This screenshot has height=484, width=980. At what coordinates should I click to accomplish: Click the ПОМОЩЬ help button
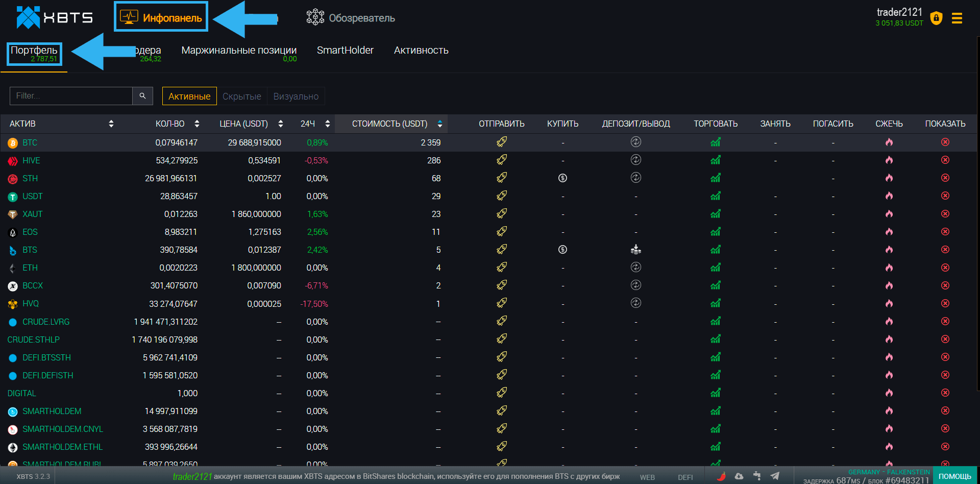pos(954,476)
